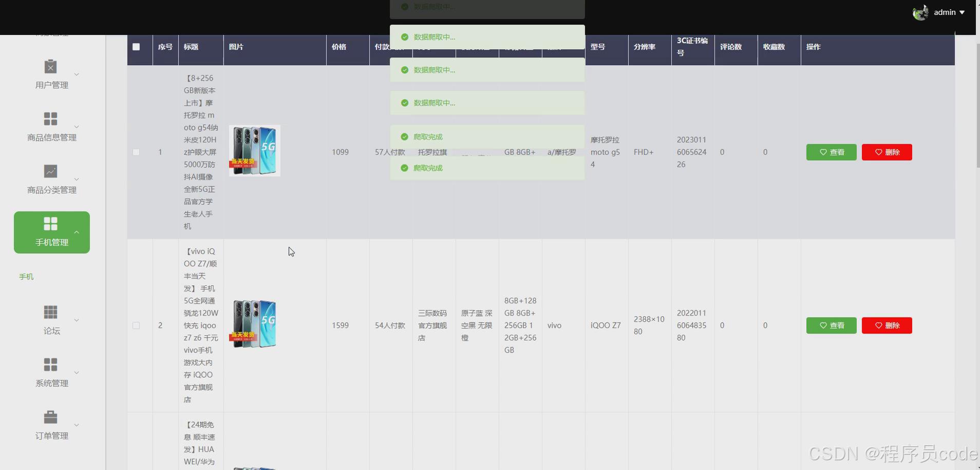Click the model cell iQOO Z7

click(x=606, y=325)
